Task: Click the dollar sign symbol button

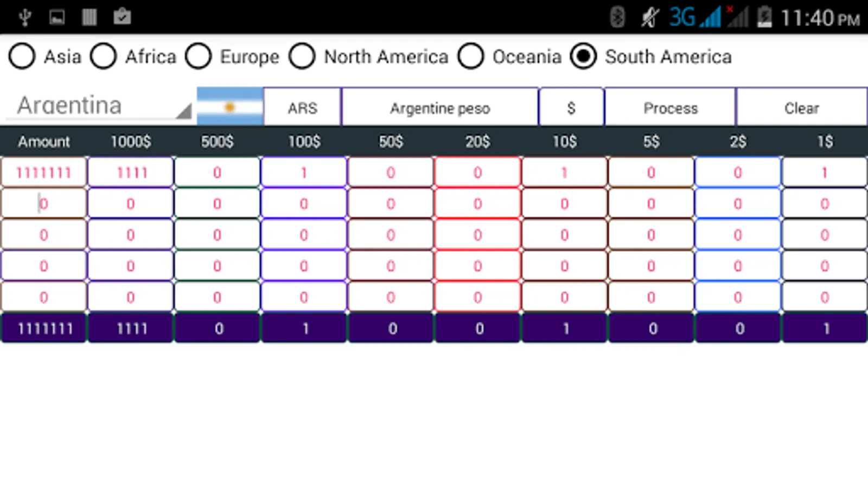Action: click(x=570, y=107)
